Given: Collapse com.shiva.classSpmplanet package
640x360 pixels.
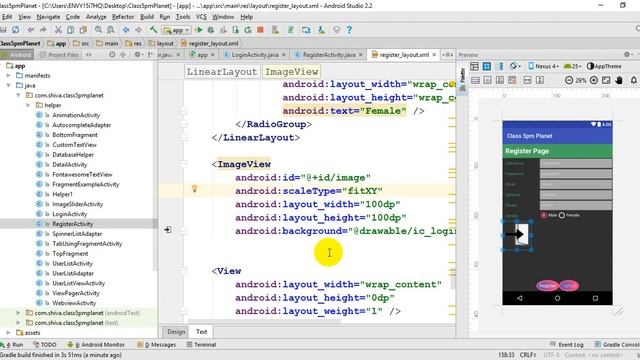Looking at the screenshot, I should 18,95.
